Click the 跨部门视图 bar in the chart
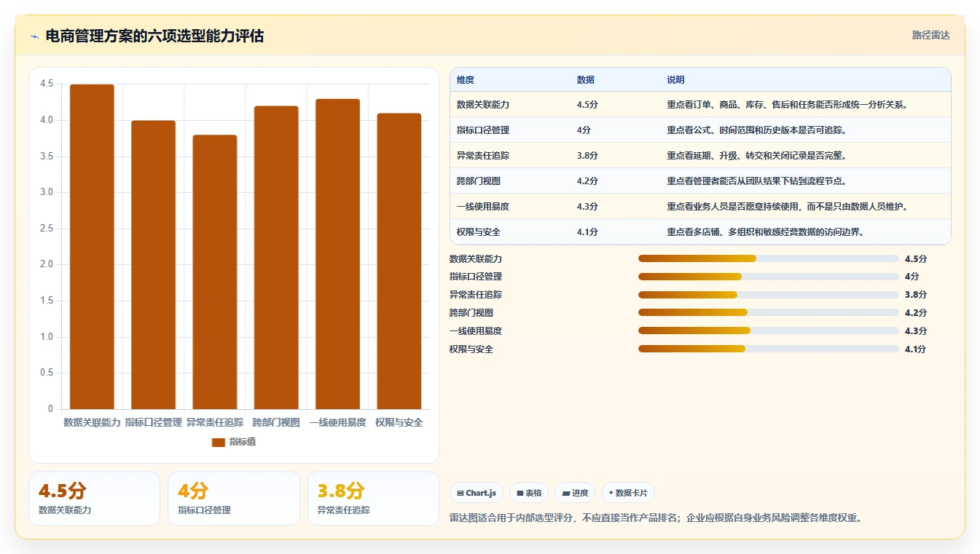The width and height of the screenshot is (980, 554). coord(276,258)
